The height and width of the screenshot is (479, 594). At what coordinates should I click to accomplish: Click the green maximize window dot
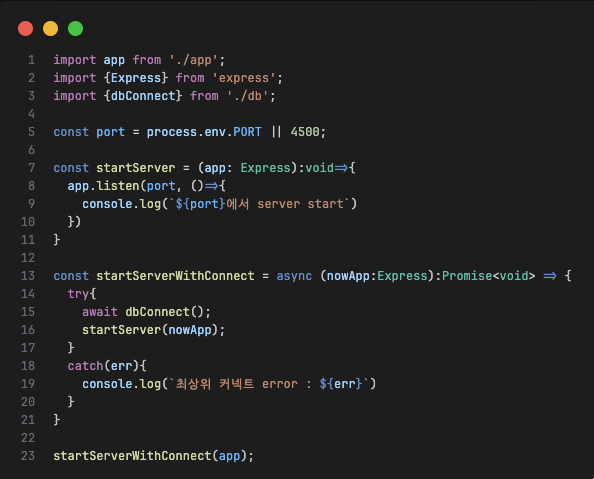[75, 28]
